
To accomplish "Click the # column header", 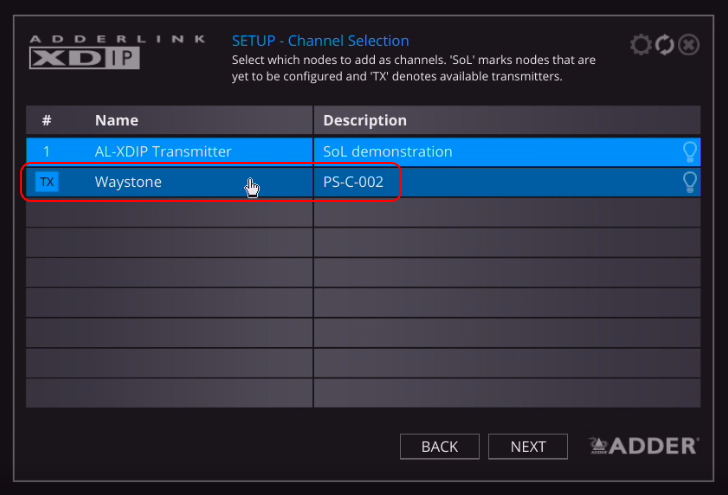I will [46, 120].
